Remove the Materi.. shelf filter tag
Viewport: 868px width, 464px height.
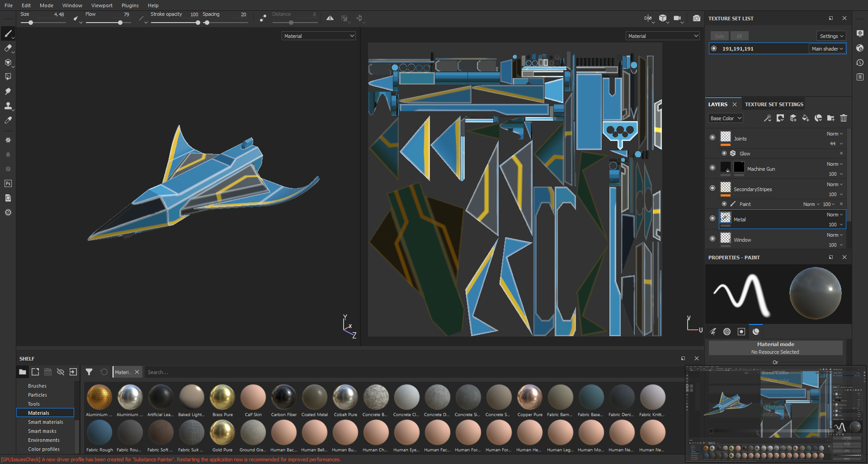point(137,372)
